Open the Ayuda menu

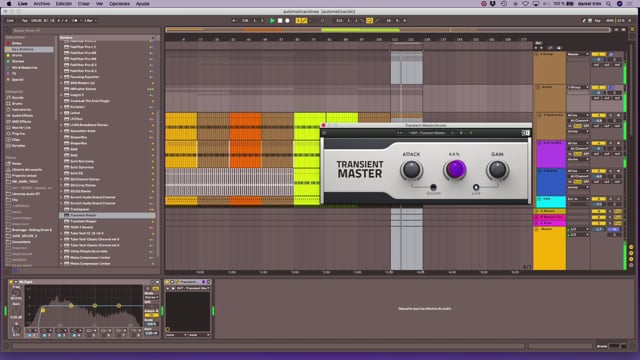click(142, 4)
